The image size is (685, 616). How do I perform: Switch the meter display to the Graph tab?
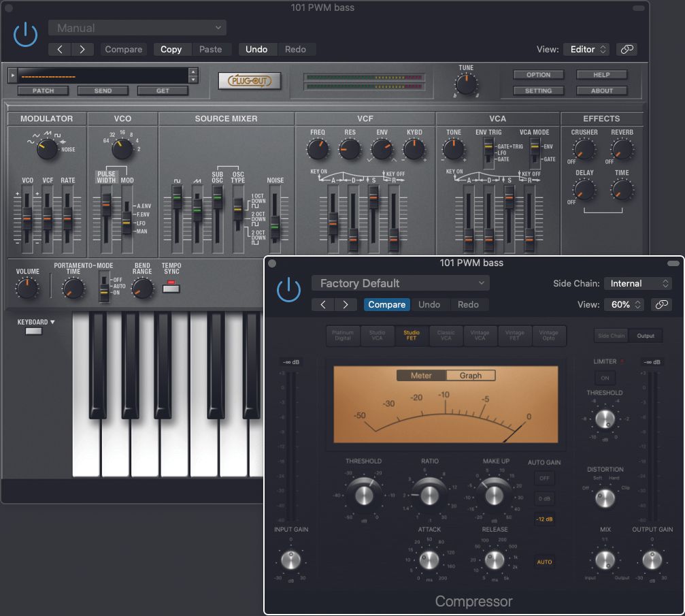471,375
